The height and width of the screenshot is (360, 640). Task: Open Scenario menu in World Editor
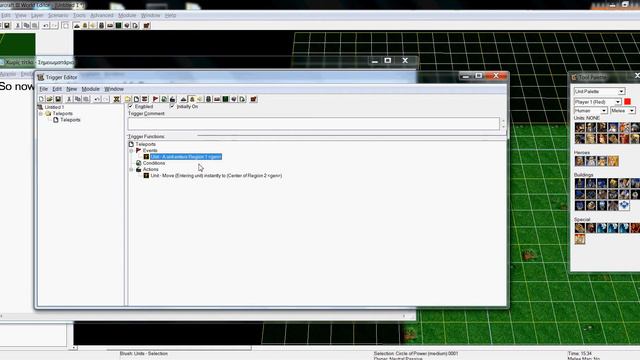[58, 15]
